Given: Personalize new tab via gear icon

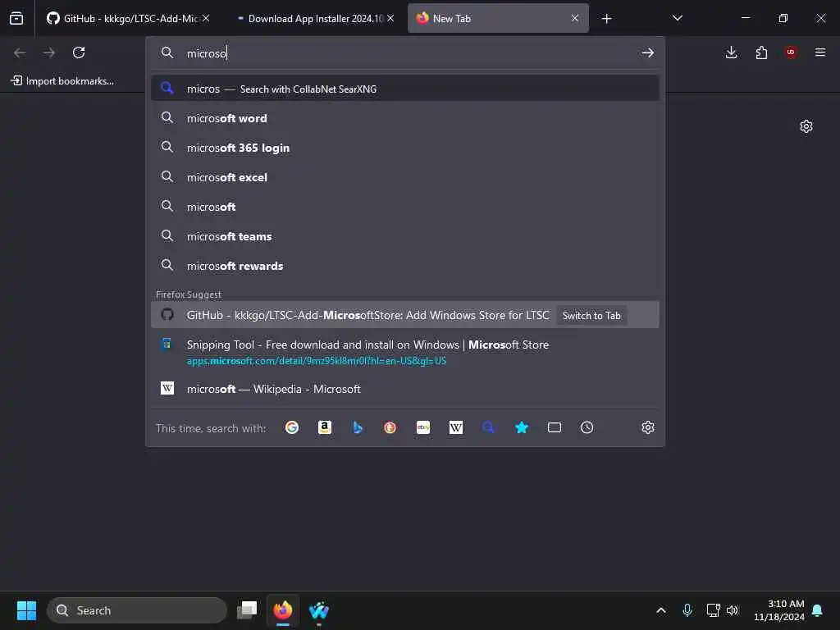Looking at the screenshot, I should point(806,126).
